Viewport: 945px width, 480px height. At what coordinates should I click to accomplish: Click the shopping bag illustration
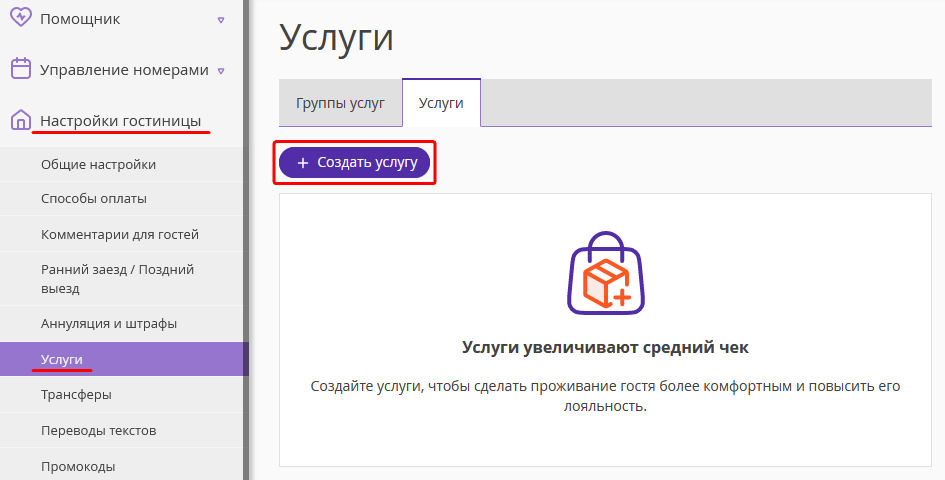click(x=606, y=273)
